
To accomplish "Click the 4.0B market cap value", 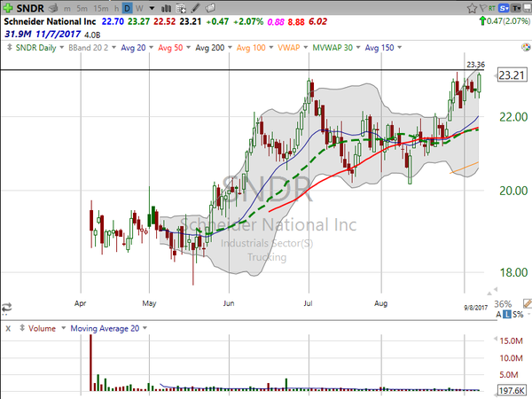I will point(92,35).
